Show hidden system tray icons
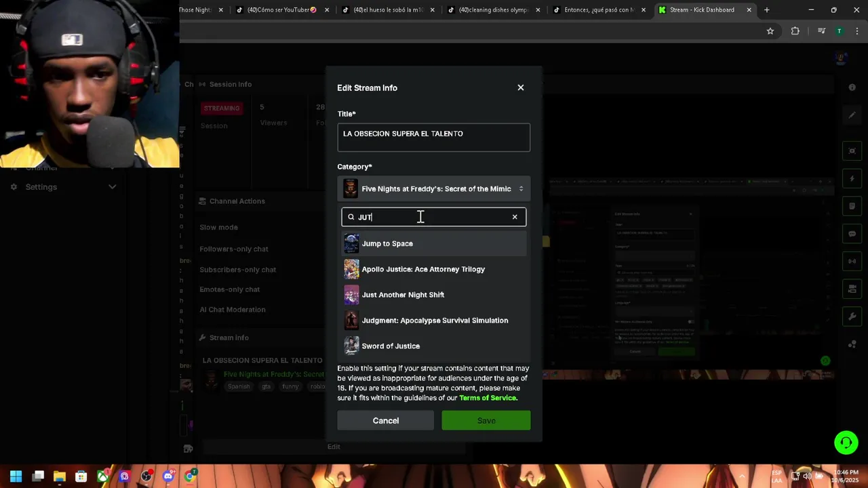 742,476
